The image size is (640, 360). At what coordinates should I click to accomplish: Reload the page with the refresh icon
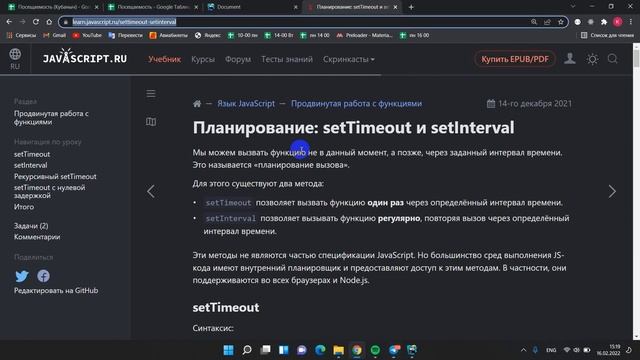pyautogui.click(x=36, y=22)
